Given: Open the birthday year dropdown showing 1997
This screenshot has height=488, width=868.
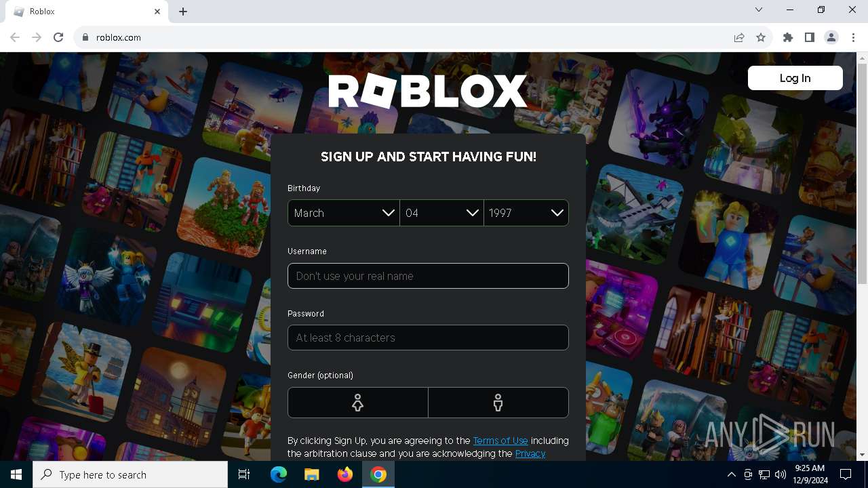Looking at the screenshot, I should pyautogui.click(x=526, y=213).
